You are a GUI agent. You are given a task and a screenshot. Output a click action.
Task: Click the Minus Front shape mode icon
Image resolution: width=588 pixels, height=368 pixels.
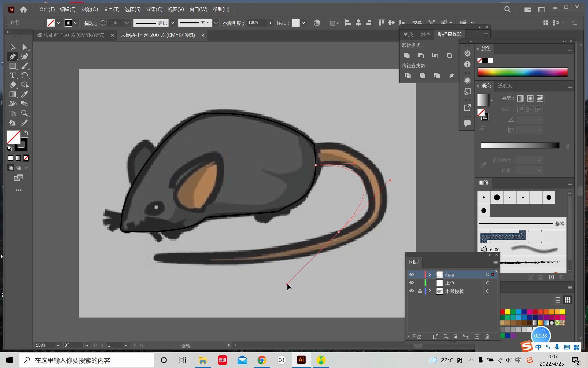tap(421, 55)
